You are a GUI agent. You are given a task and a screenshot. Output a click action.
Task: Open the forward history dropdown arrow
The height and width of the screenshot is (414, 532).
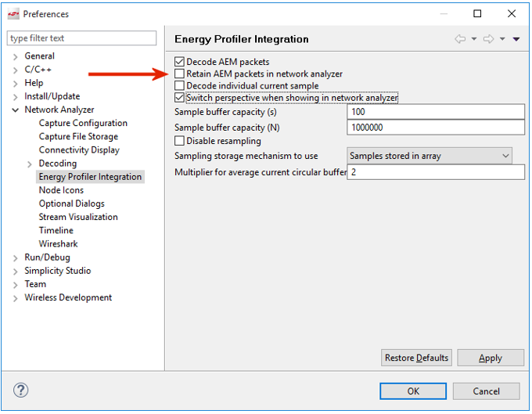pyautogui.click(x=502, y=39)
